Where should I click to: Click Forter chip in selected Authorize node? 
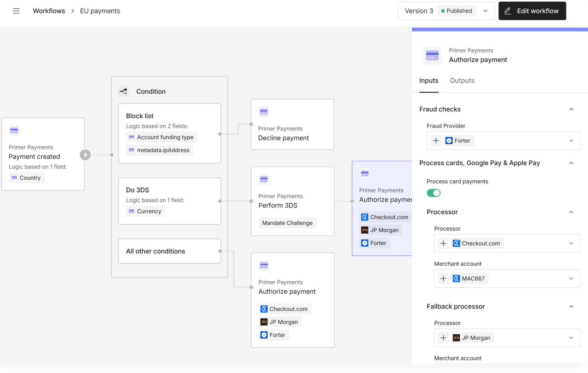(374, 243)
